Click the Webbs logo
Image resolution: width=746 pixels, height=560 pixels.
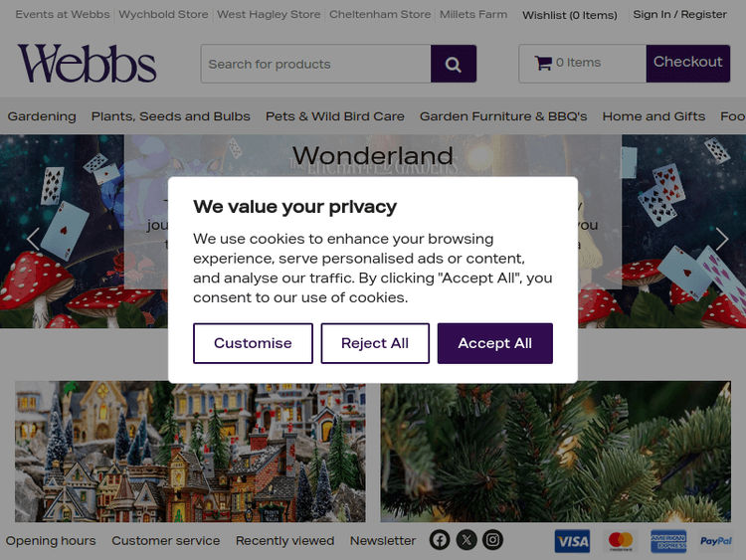87,64
